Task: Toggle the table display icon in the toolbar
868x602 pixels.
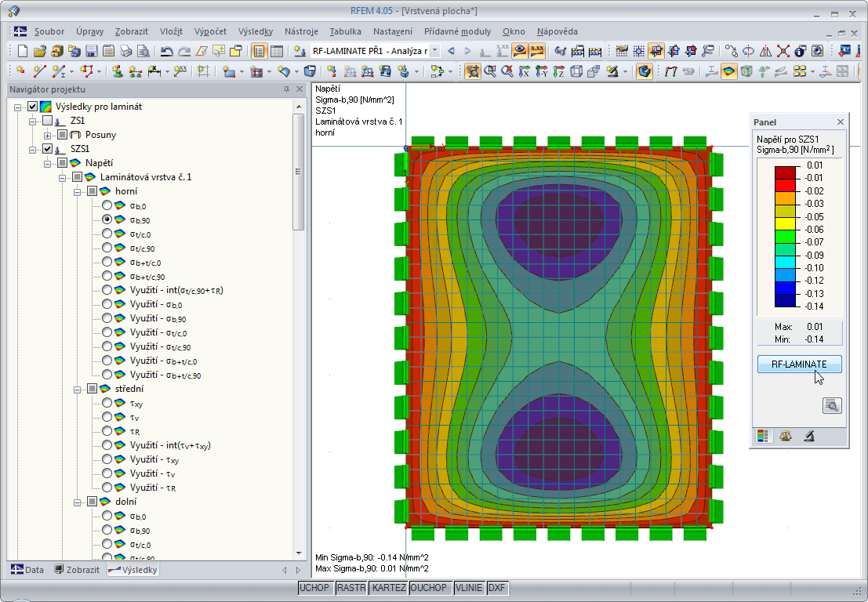Action: [x=277, y=51]
